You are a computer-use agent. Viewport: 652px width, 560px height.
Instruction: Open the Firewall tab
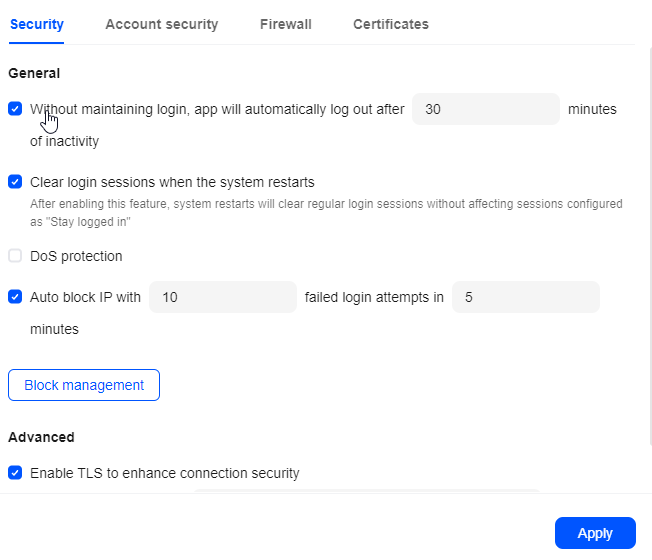(x=285, y=24)
